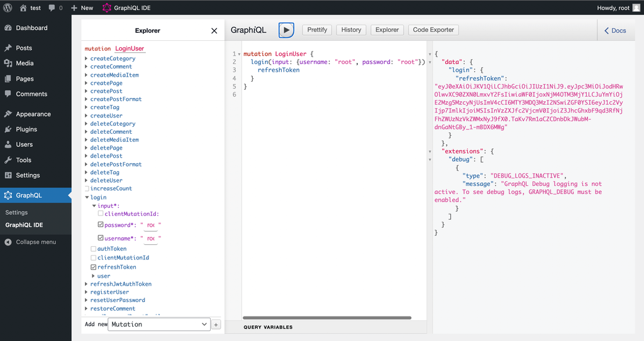Open the Add new Mutation dropdown
The height and width of the screenshot is (341, 644).
point(159,324)
